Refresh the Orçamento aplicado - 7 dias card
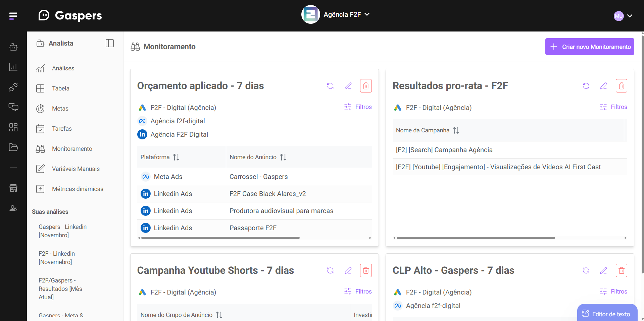Screen dimensions: 644x321 click(x=330, y=86)
